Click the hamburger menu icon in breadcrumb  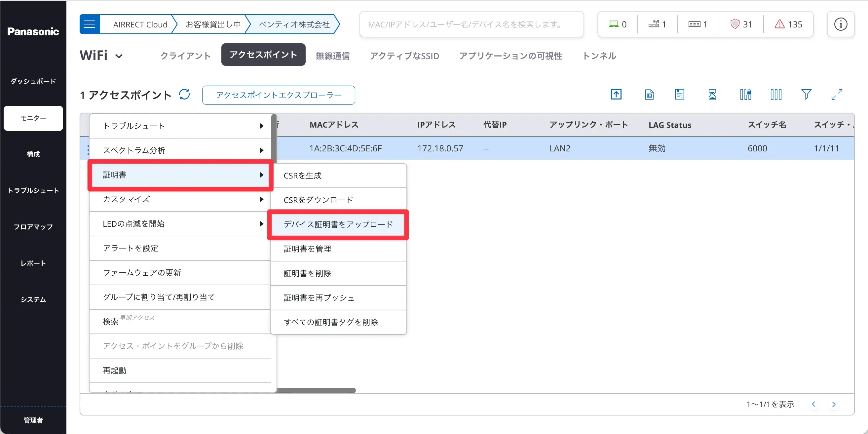tap(90, 24)
